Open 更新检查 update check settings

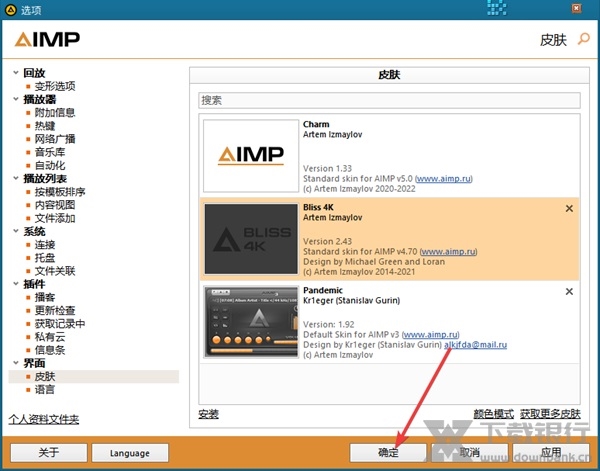(x=55, y=311)
